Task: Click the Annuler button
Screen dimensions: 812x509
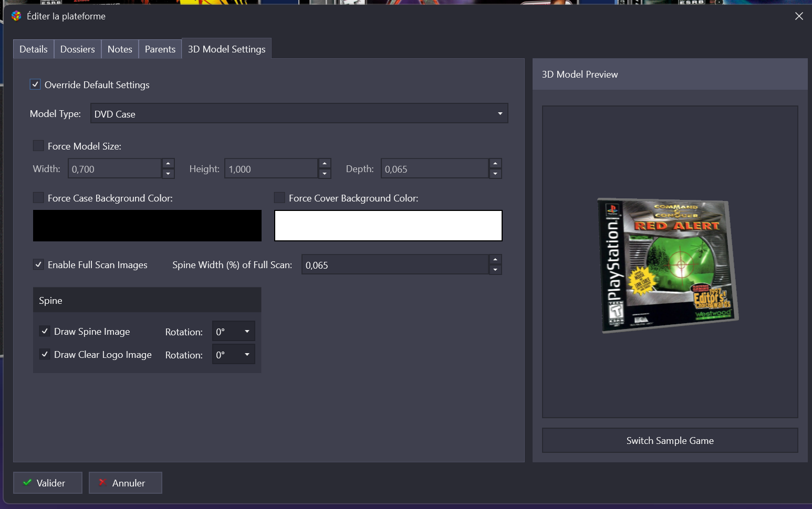Action: (126, 483)
